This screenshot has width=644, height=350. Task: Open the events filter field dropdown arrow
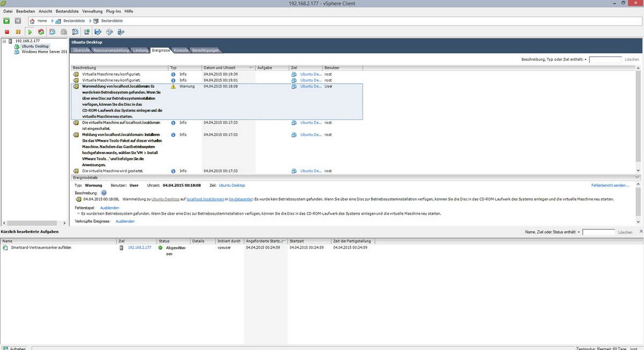(586, 60)
